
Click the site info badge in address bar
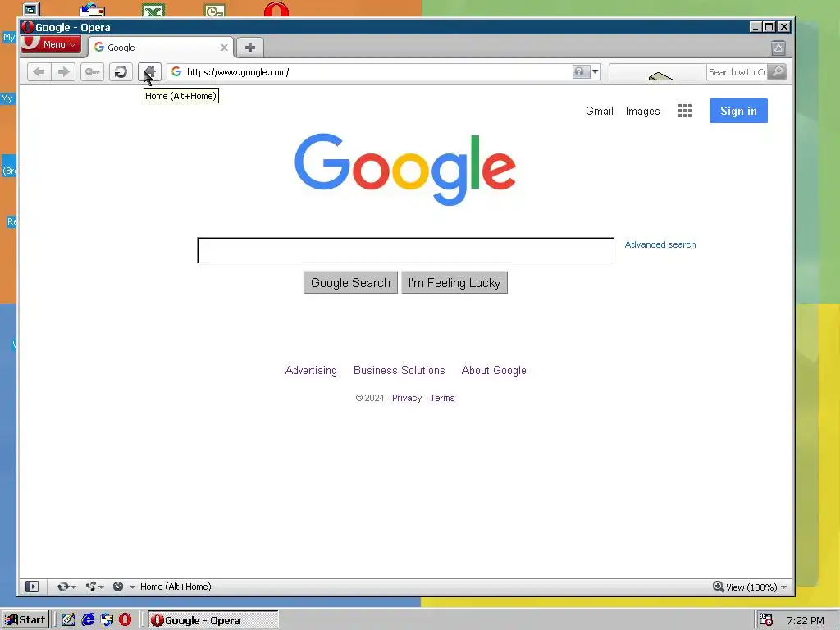click(x=581, y=72)
